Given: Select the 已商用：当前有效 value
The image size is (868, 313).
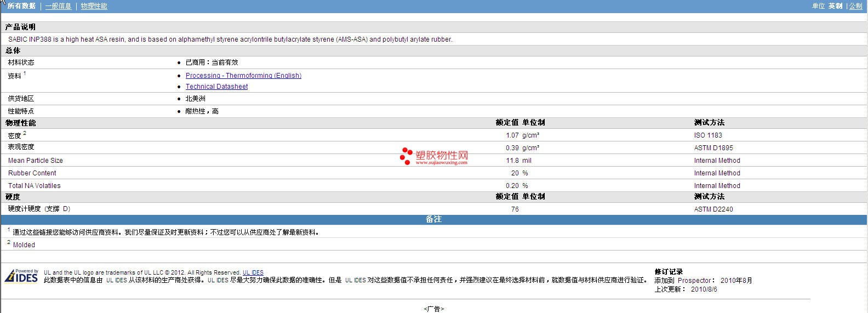Looking at the screenshot, I should click(x=212, y=62).
